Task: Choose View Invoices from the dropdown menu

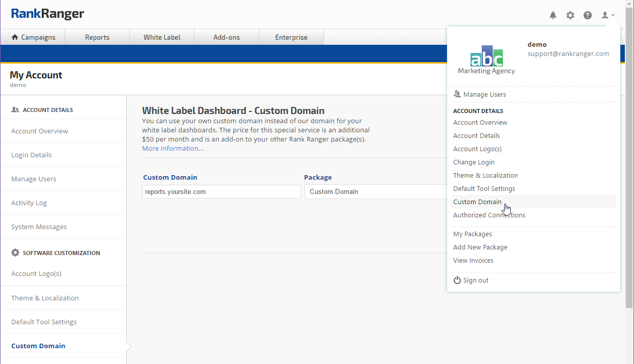Action: coord(473,261)
